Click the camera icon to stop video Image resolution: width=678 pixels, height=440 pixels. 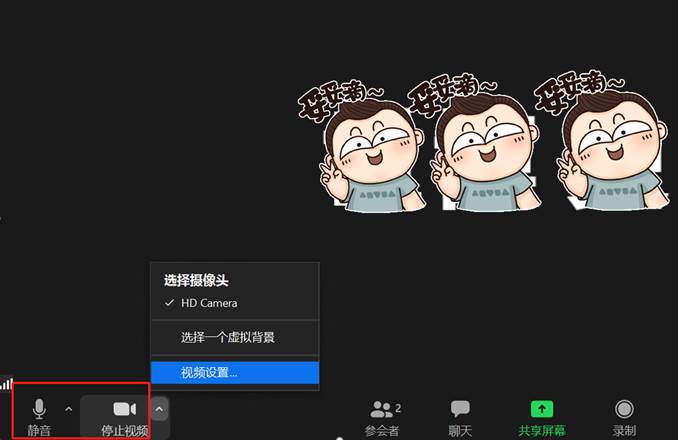tap(124, 409)
